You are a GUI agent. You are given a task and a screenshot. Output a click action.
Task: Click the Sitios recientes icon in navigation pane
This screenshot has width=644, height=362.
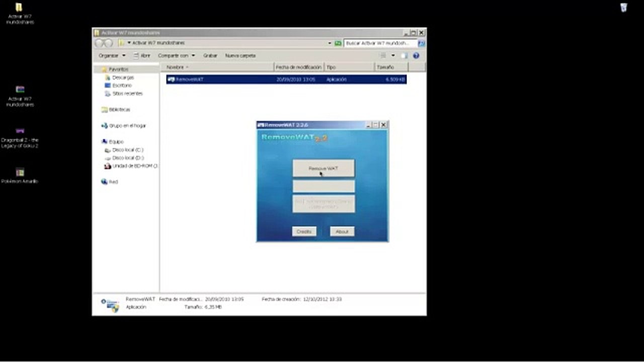click(x=108, y=94)
